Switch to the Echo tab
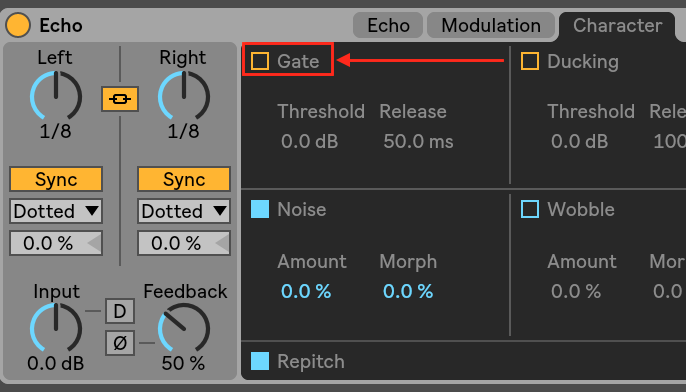The height and width of the screenshot is (392, 686). pyautogui.click(x=388, y=25)
